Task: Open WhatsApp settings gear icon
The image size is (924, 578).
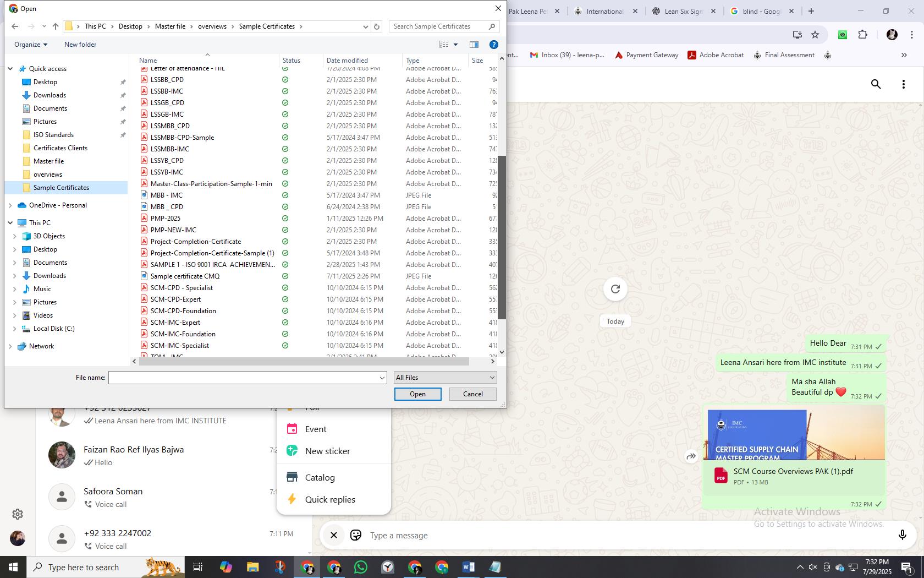Action: [18, 514]
